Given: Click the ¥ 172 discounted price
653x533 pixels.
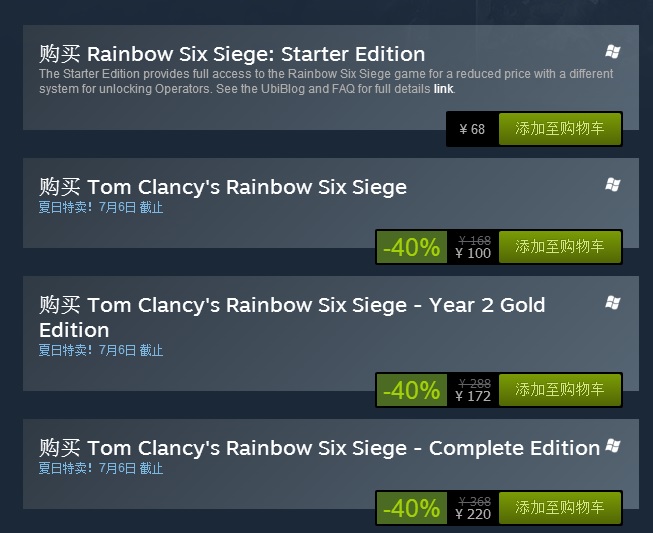Looking at the screenshot, I should 473,396.
